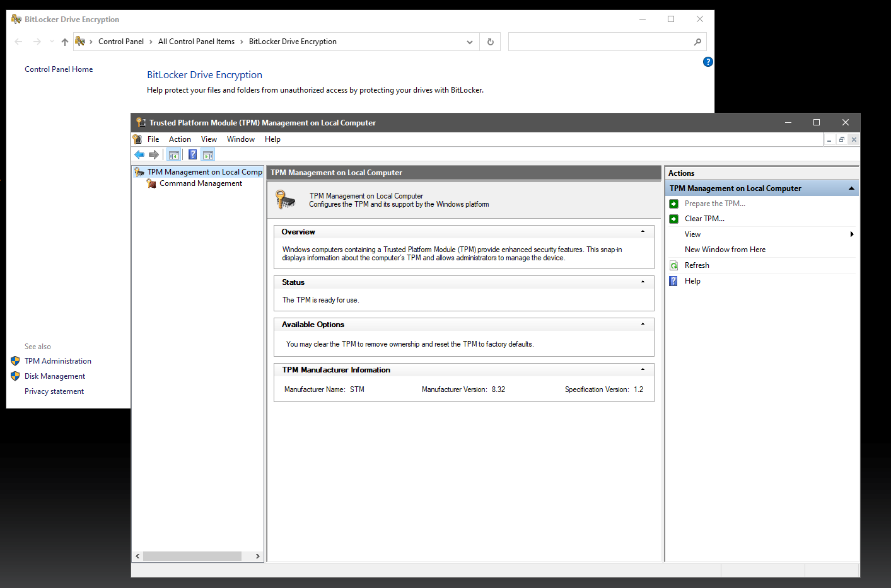Click the Up arrow in the BitLocker window
Screen dimensions: 891x588
65,42
